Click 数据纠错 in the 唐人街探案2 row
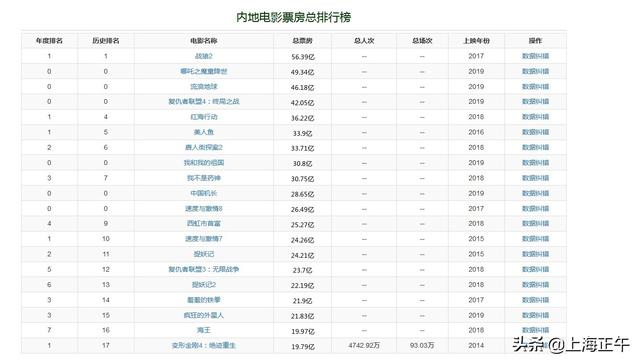The image size is (640, 363). click(x=535, y=147)
